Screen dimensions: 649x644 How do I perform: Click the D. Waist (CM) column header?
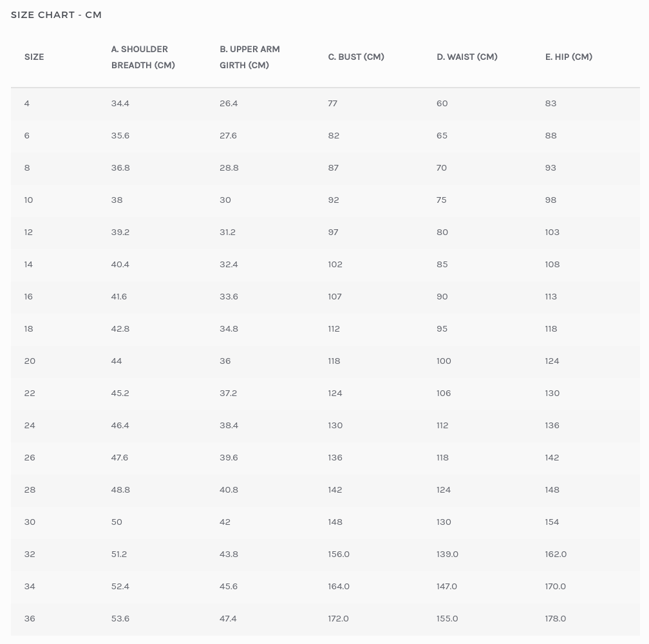pos(467,57)
